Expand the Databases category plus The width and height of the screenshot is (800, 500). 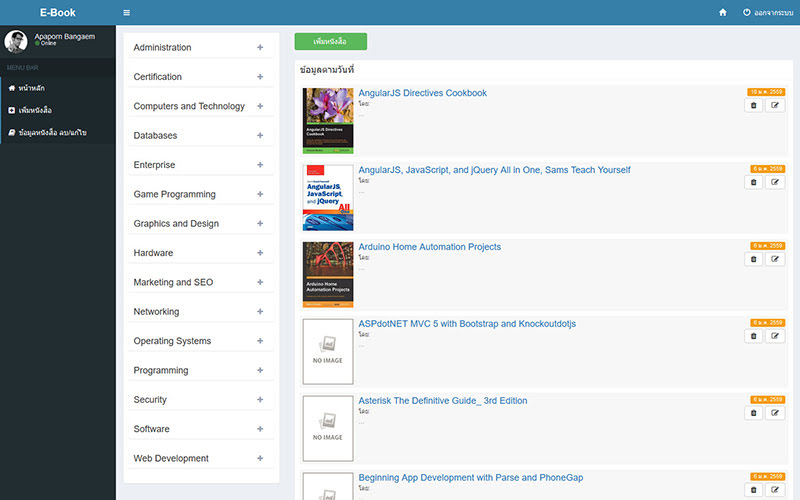tap(260, 135)
